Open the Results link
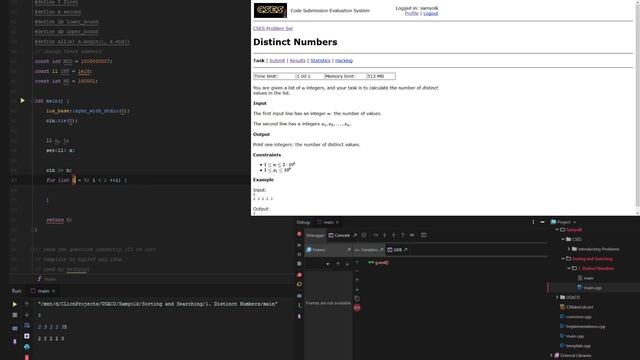The height and width of the screenshot is (360, 640). (x=298, y=60)
